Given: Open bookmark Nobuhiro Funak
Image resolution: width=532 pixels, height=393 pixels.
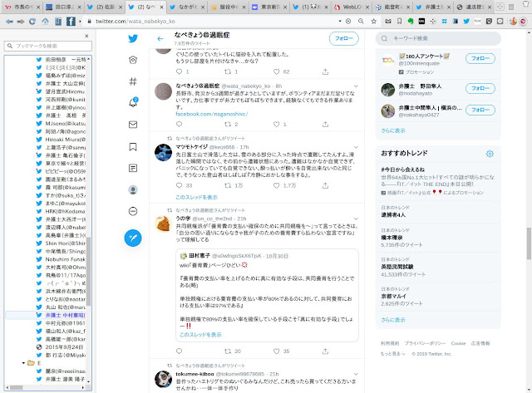Looking at the screenshot, I should click(62, 259).
